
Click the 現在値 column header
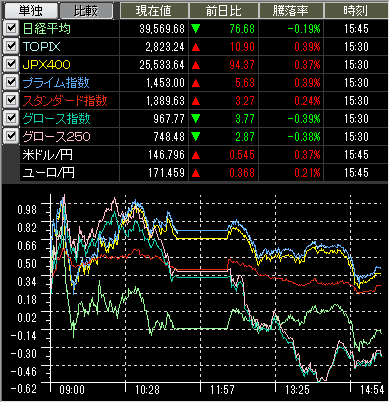coord(154,11)
